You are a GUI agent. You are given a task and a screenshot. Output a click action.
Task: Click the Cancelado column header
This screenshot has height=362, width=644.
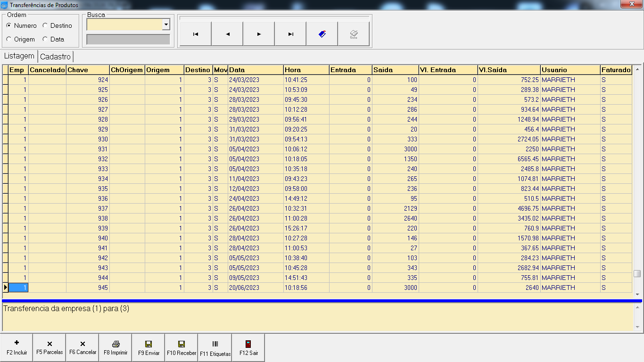[47, 70]
